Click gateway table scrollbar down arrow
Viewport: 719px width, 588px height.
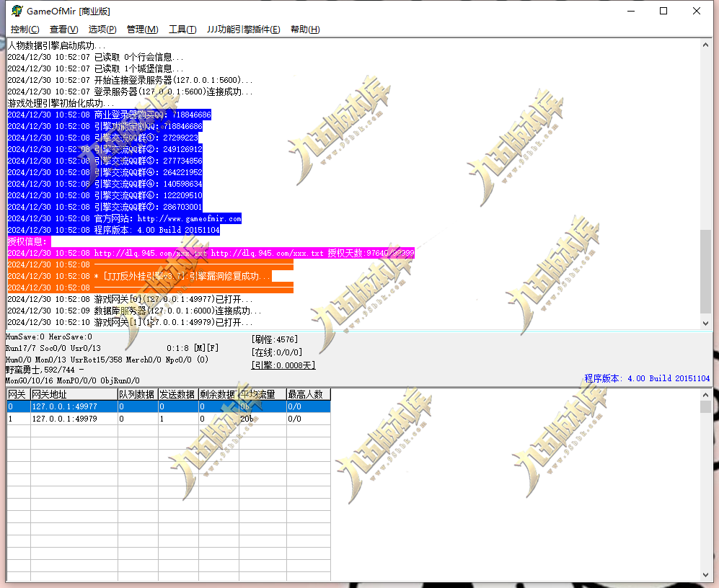[706, 575]
